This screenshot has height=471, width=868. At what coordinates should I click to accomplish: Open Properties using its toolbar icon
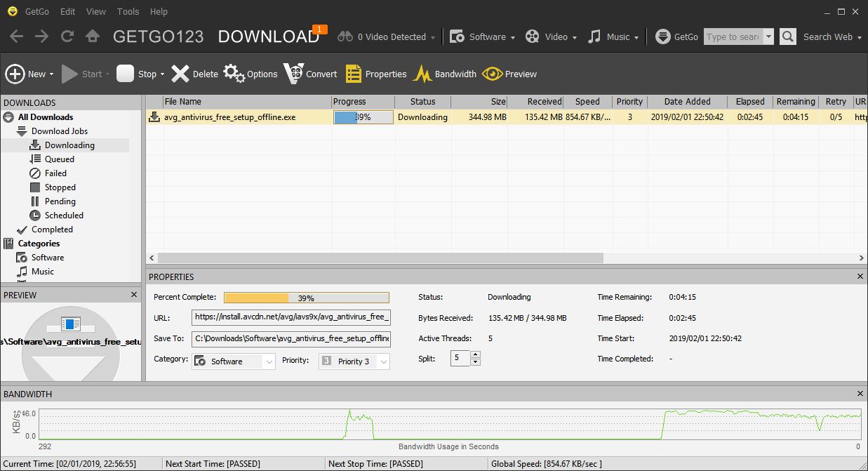354,73
